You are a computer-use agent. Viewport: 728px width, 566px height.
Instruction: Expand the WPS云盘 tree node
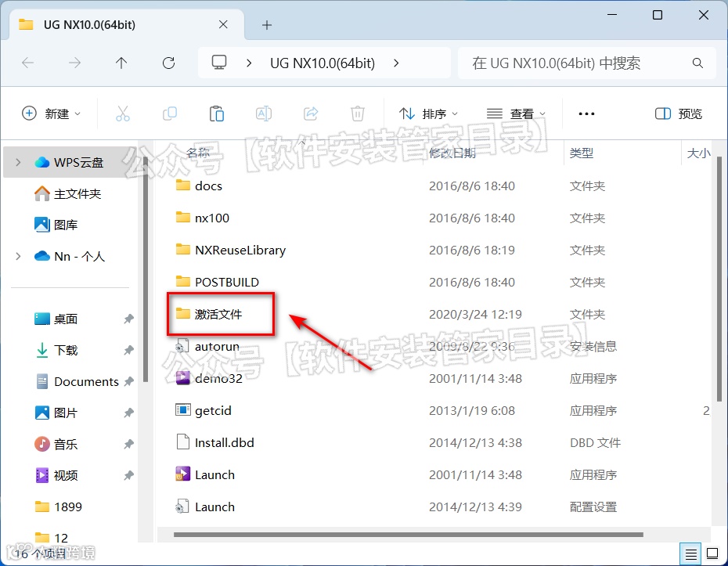click(x=18, y=162)
